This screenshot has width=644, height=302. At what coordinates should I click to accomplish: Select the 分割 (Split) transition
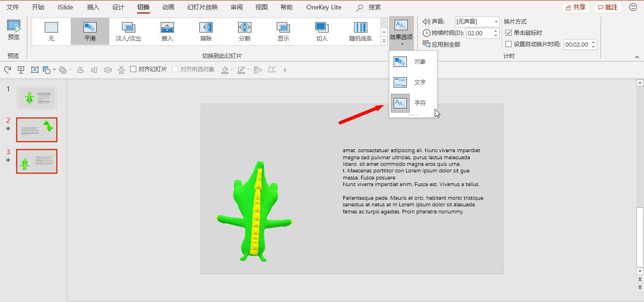[245, 32]
